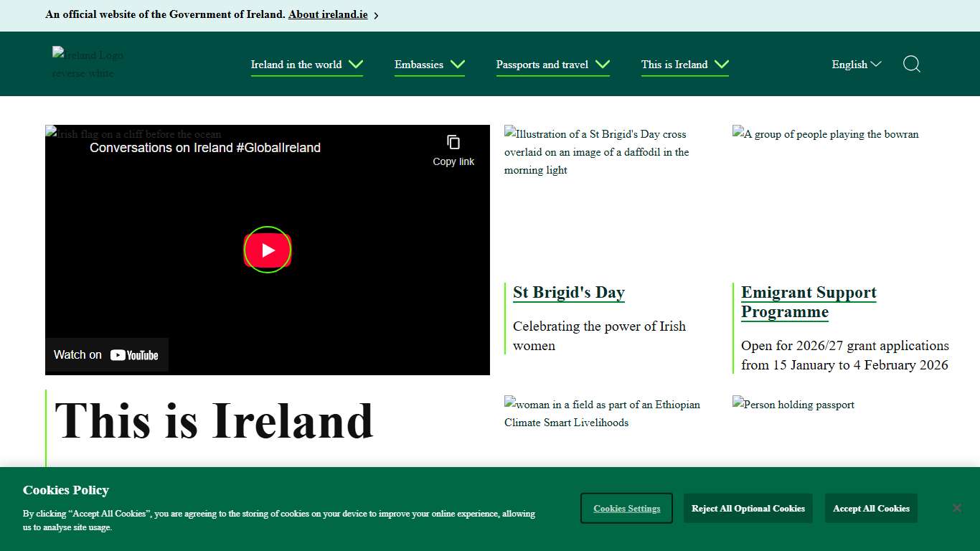980x551 pixels.
Task: Accept All Cookies on the banner
Action: coord(870,507)
